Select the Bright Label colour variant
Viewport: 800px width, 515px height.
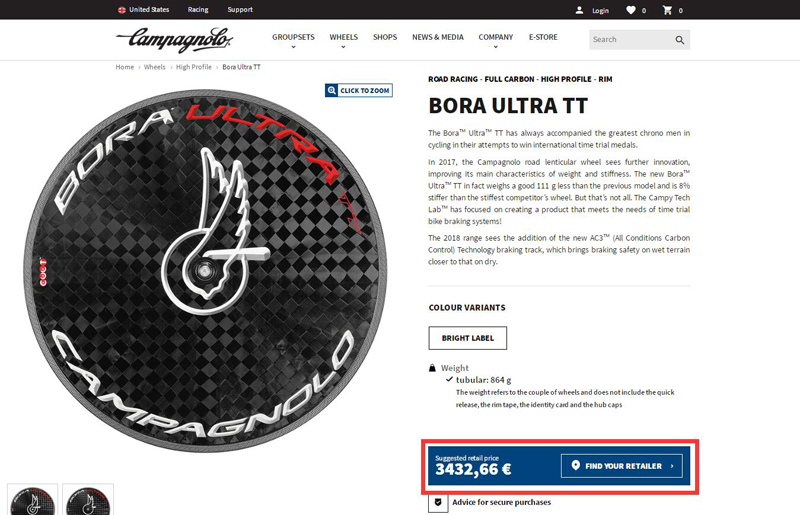click(467, 338)
